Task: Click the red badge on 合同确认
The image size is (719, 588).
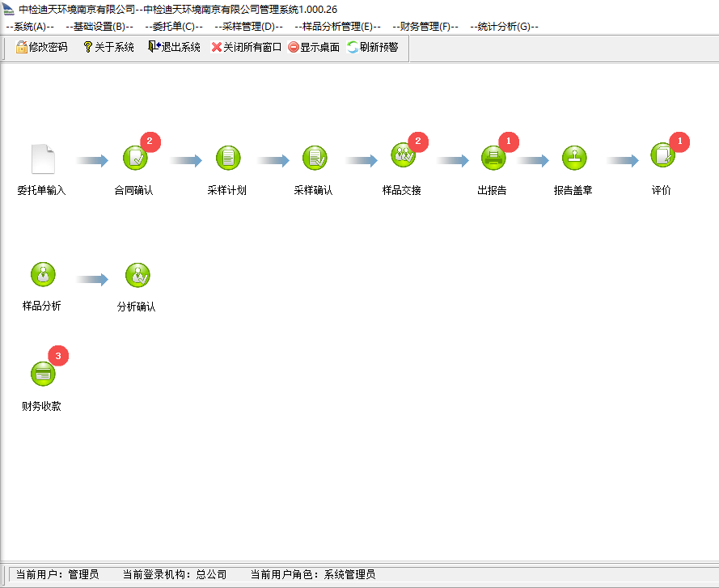Action: coord(150,142)
